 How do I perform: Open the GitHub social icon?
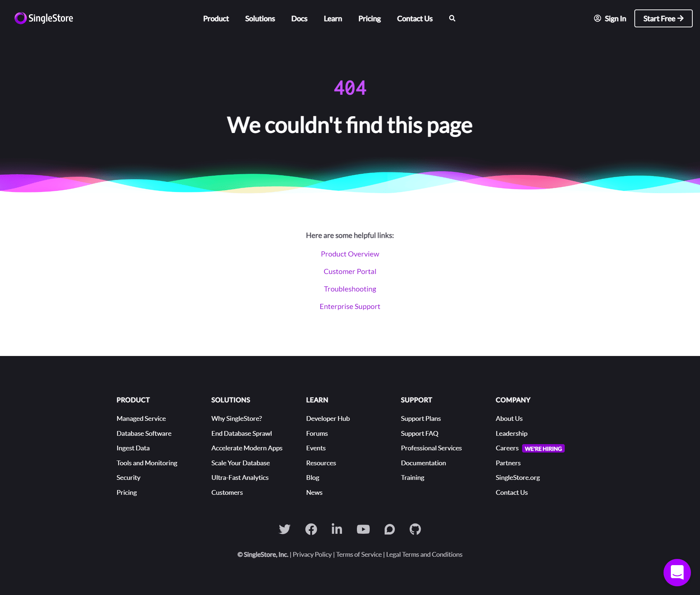click(415, 528)
